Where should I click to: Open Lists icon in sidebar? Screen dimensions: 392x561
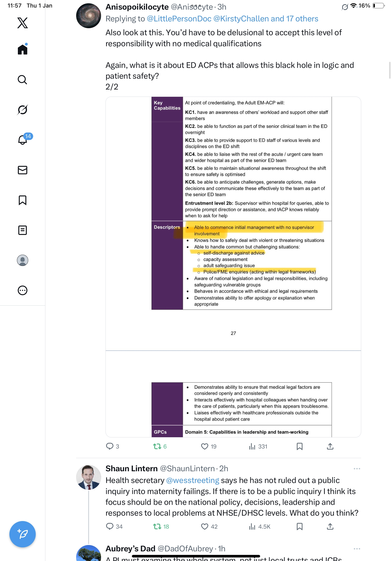click(23, 230)
